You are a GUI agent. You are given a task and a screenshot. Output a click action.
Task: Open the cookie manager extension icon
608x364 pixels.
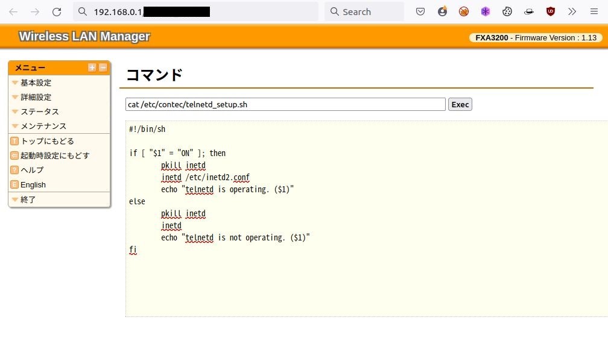[x=507, y=11]
